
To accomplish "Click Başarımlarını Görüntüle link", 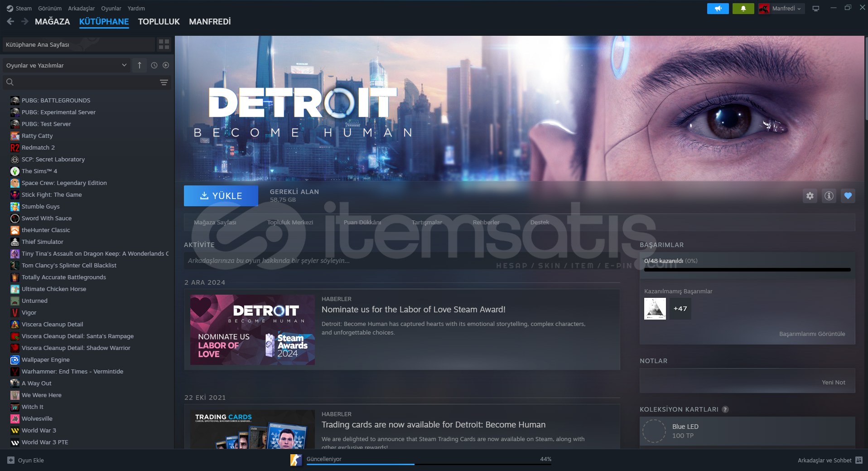I will point(812,334).
